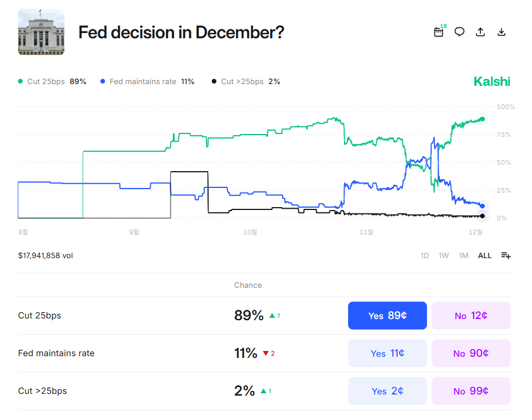Switch the chart to the 1D timeframe
This screenshot has width=532, height=420.
pos(424,255)
